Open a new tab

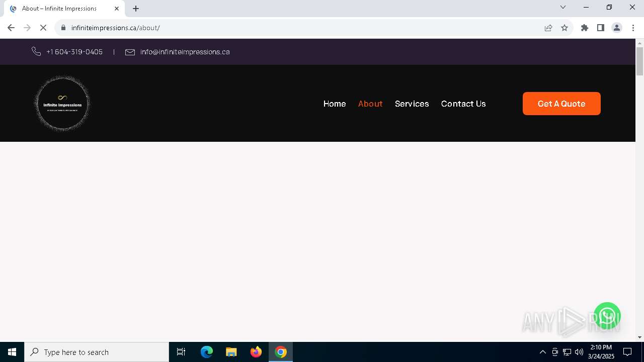pos(136,9)
